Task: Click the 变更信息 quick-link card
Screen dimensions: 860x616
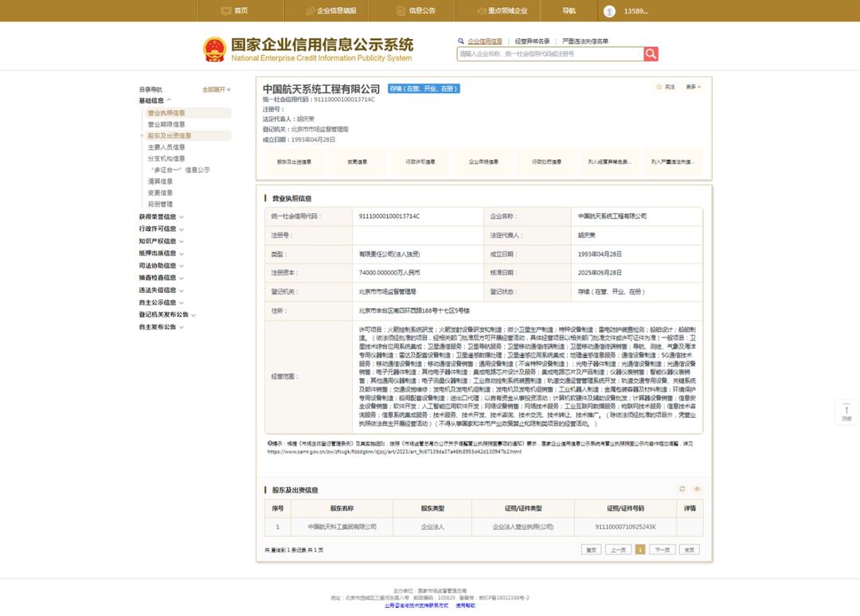Action: 357,162
